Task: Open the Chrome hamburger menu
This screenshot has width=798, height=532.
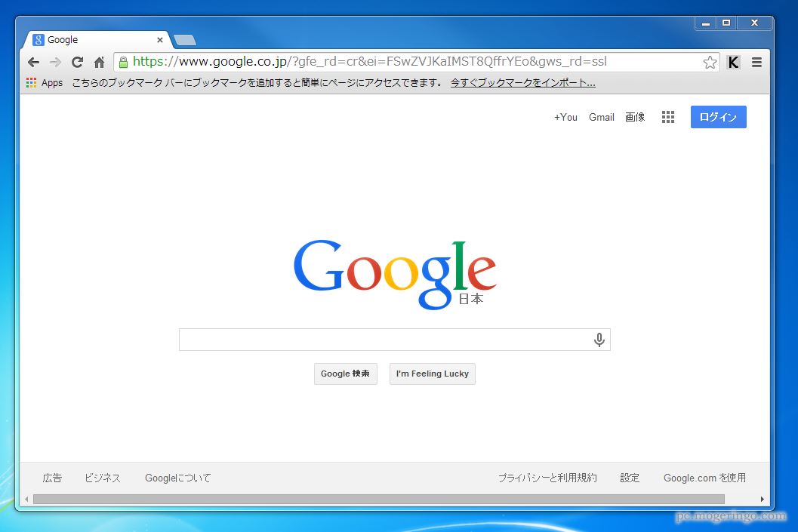Action: [x=756, y=62]
